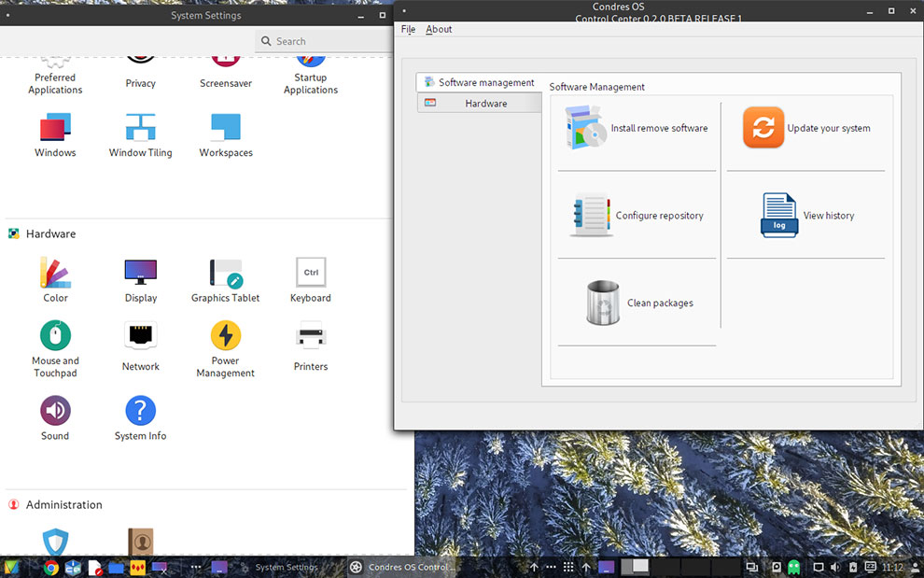Open Configure repository in Control Center
The width and height of the screenshot is (924, 578).
637,216
